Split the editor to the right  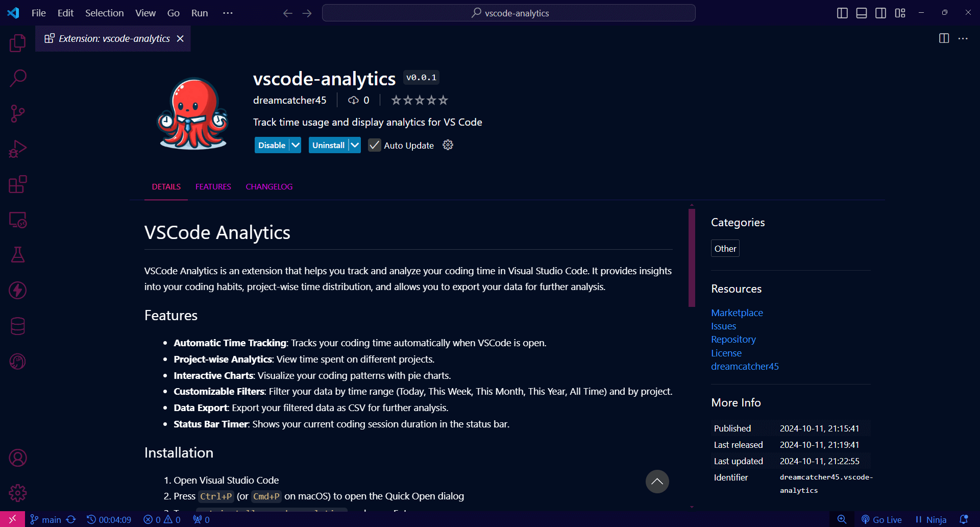944,39
